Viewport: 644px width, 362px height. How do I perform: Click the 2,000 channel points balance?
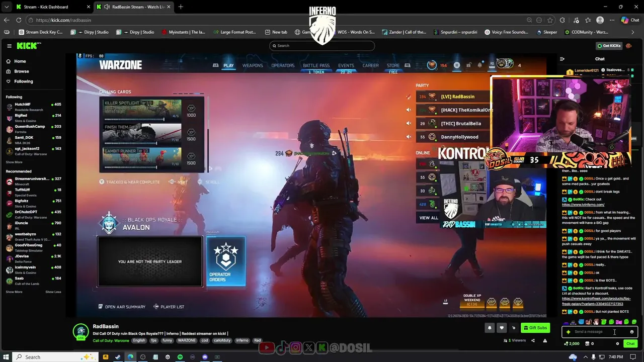tap(572, 344)
